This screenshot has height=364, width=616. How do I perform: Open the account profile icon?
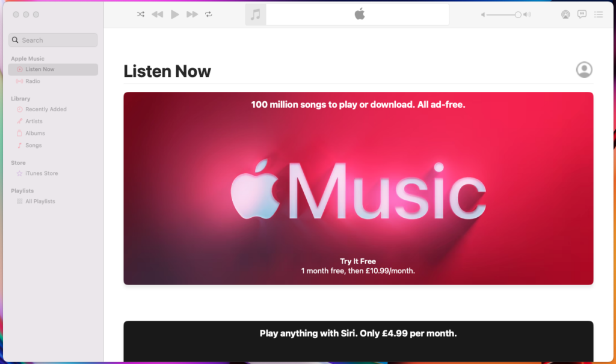584,70
